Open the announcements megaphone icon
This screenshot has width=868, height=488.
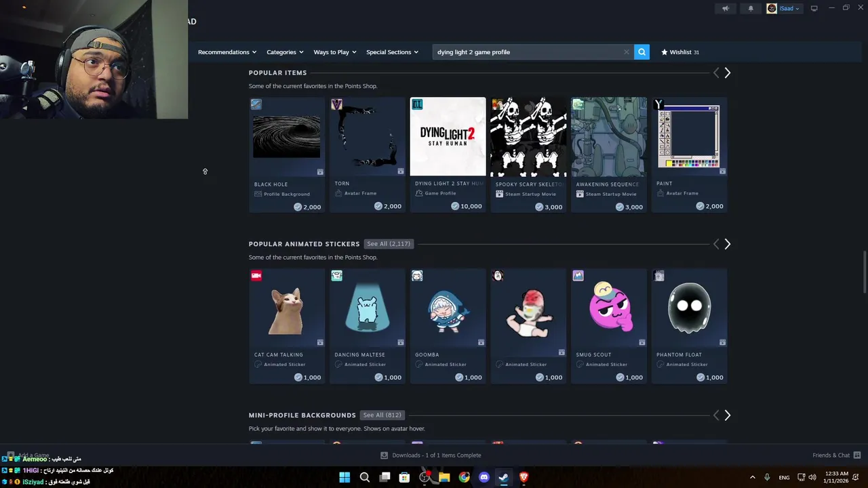pos(725,9)
